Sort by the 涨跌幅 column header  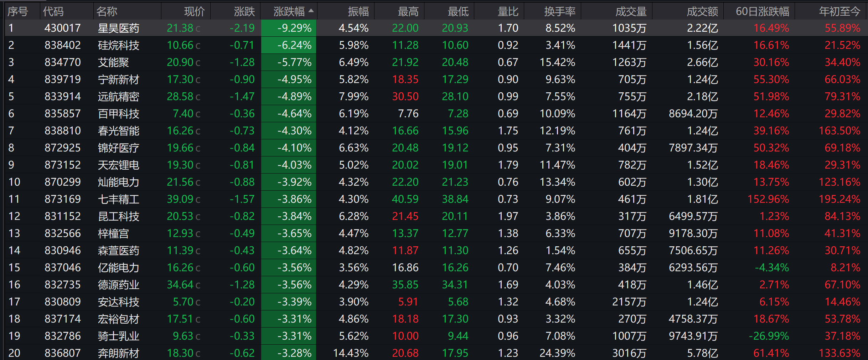pyautogui.click(x=289, y=11)
